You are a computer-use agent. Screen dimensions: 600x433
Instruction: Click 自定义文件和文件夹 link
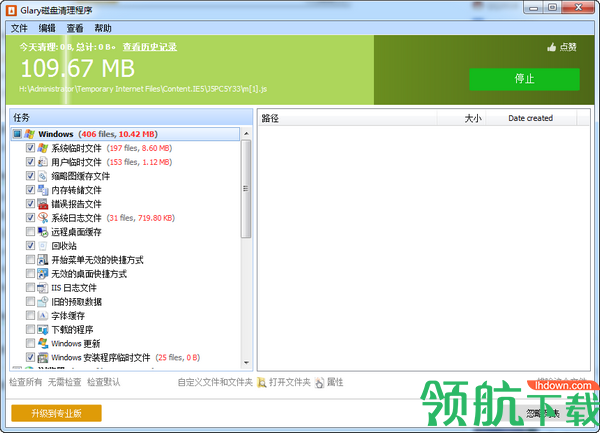coord(215,382)
